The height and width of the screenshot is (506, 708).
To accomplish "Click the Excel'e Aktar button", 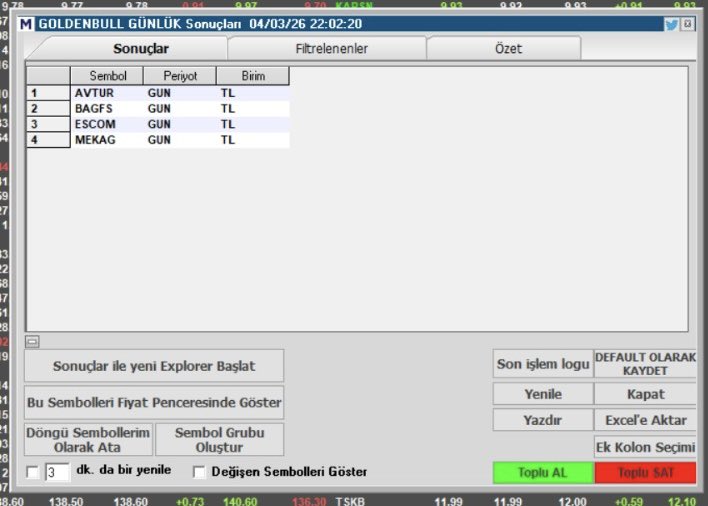I will click(645, 420).
